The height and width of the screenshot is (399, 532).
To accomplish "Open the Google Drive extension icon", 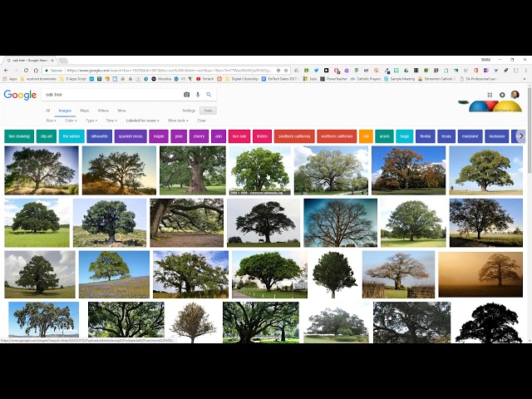I will pos(406,70).
